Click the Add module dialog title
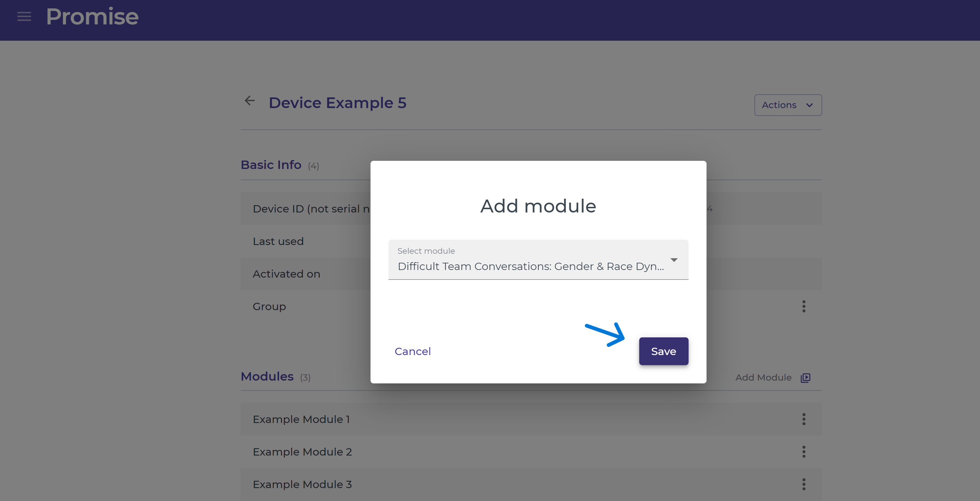Viewport: 980px width, 501px height. pyautogui.click(x=538, y=206)
